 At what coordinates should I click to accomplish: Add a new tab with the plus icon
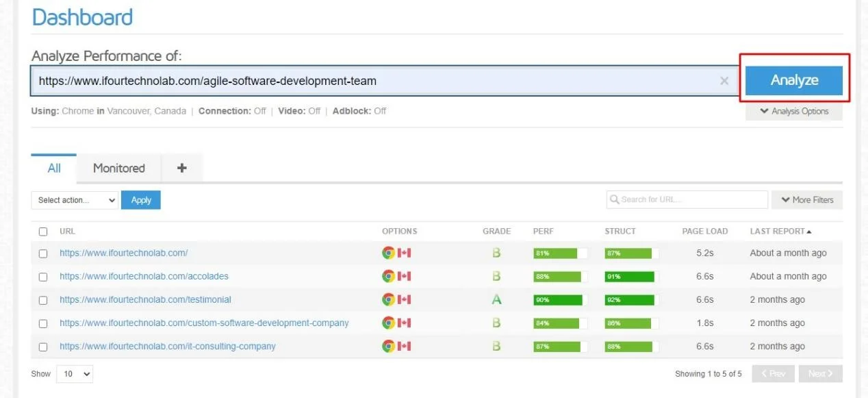click(182, 168)
